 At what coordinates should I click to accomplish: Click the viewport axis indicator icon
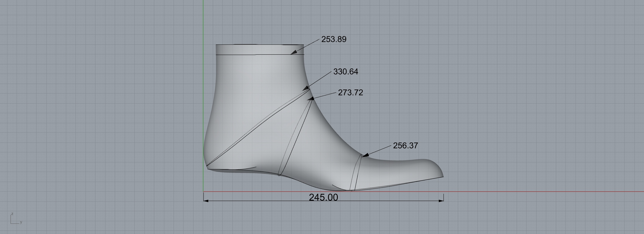(x=16, y=218)
